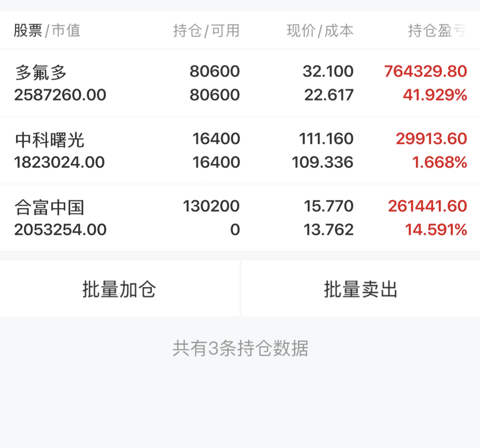Tap 合富中国 profit 261441.60
Screen dimensions: 480x448
coord(427,206)
